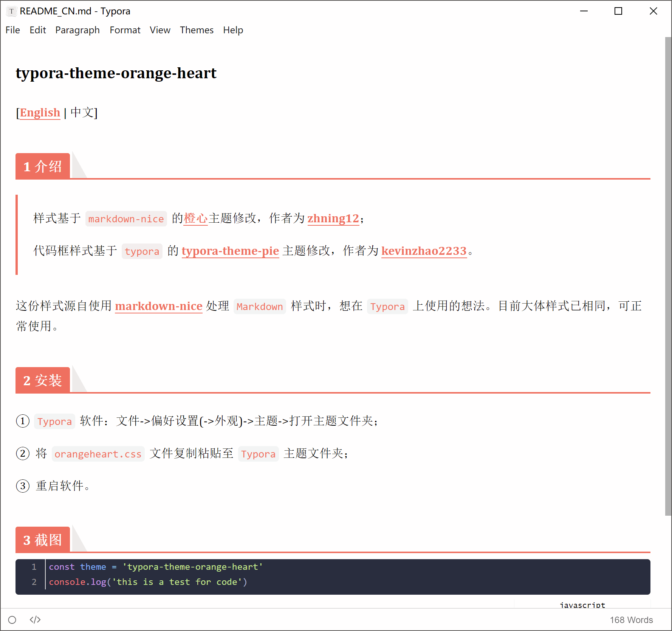Click the inline code orangeheart.css
The width and height of the screenshot is (672, 631).
[98, 454]
